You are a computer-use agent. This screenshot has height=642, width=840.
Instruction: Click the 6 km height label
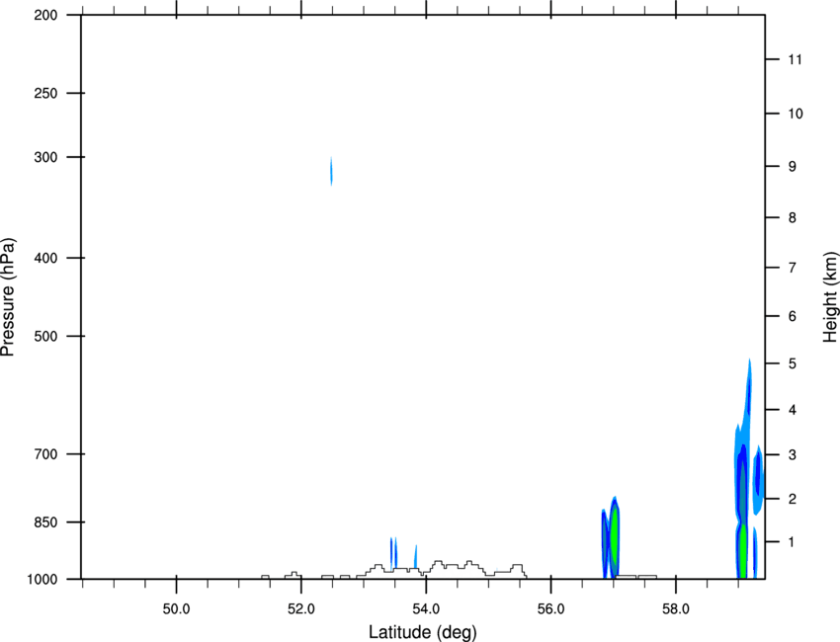point(793,316)
